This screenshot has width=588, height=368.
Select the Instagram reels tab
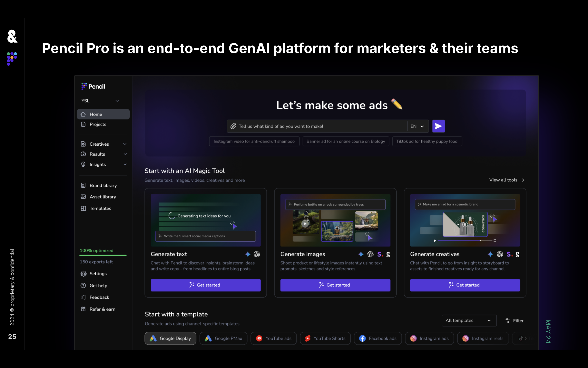483,338
